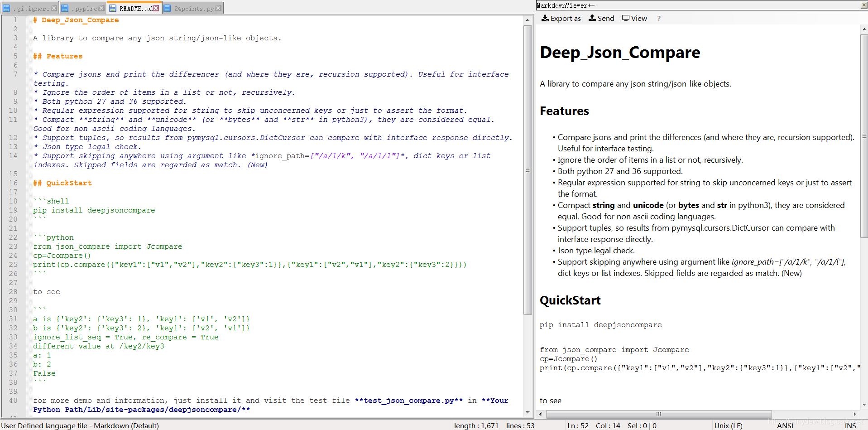Open the Send menu in MarkdownViewer++
The height and width of the screenshot is (430, 868).
601,18
